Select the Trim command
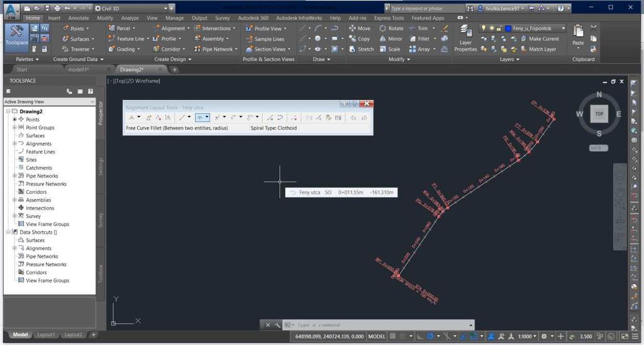The image size is (644, 345). pyautogui.click(x=418, y=28)
